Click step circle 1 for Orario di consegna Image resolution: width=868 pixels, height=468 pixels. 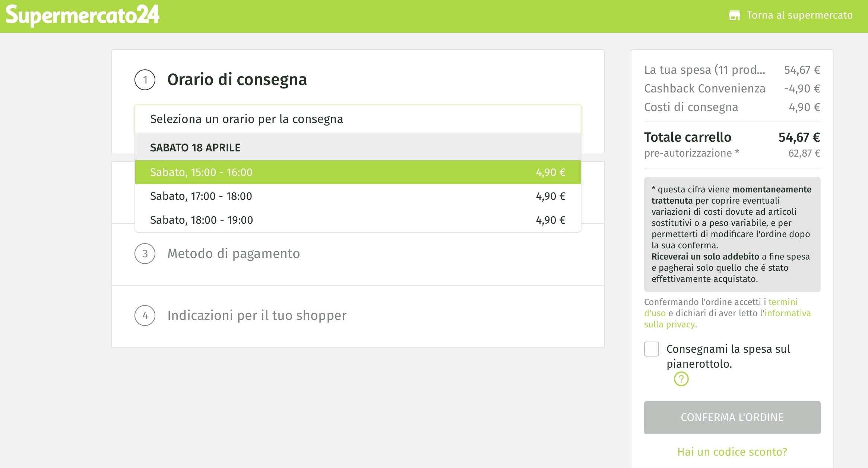coord(145,79)
